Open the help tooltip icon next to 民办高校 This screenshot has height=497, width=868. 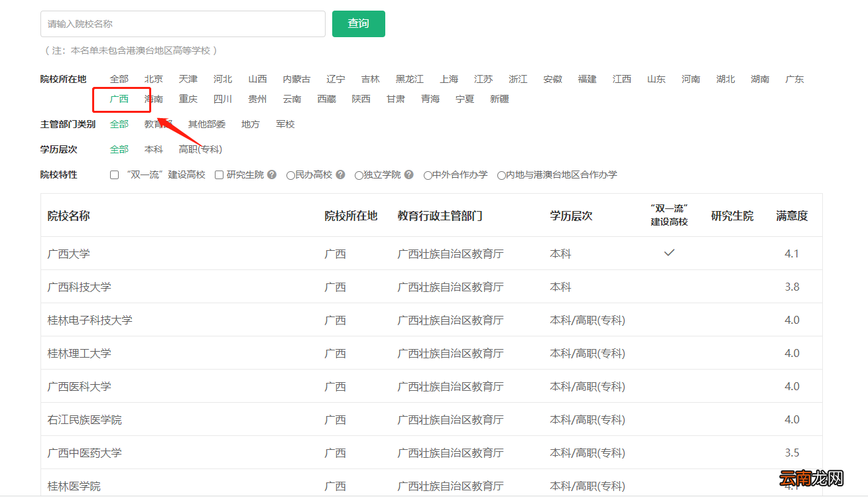(x=340, y=175)
